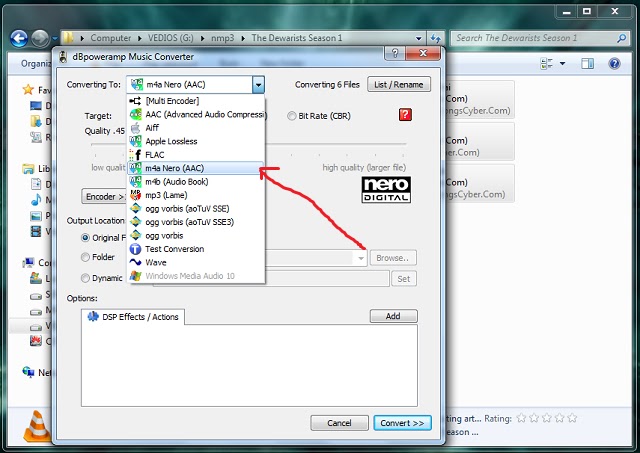This screenshot has height=453, width=640.
Task: Toggle the Explorer preview pane icon
Action: click(587, 64)
